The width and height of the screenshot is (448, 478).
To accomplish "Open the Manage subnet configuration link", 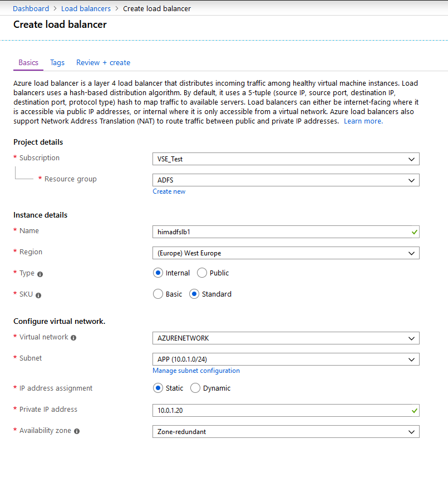I will [x=196, y=371].
